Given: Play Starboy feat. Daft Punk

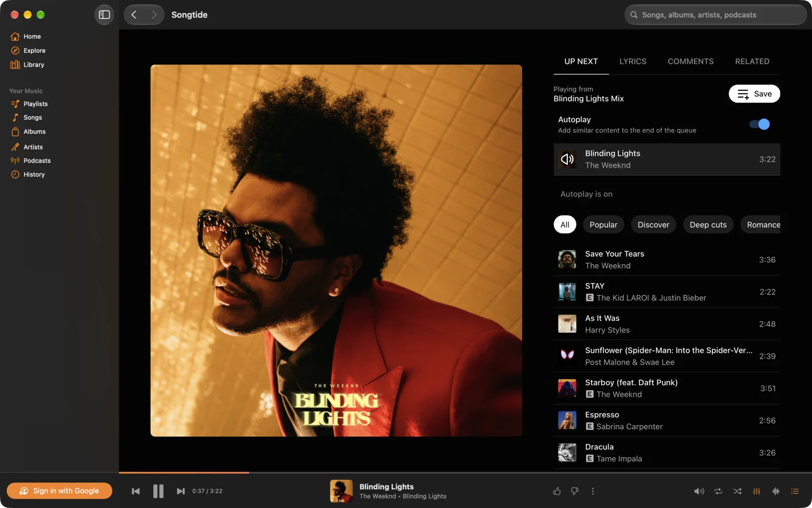Looking at the screenshot, I should 667,388.
